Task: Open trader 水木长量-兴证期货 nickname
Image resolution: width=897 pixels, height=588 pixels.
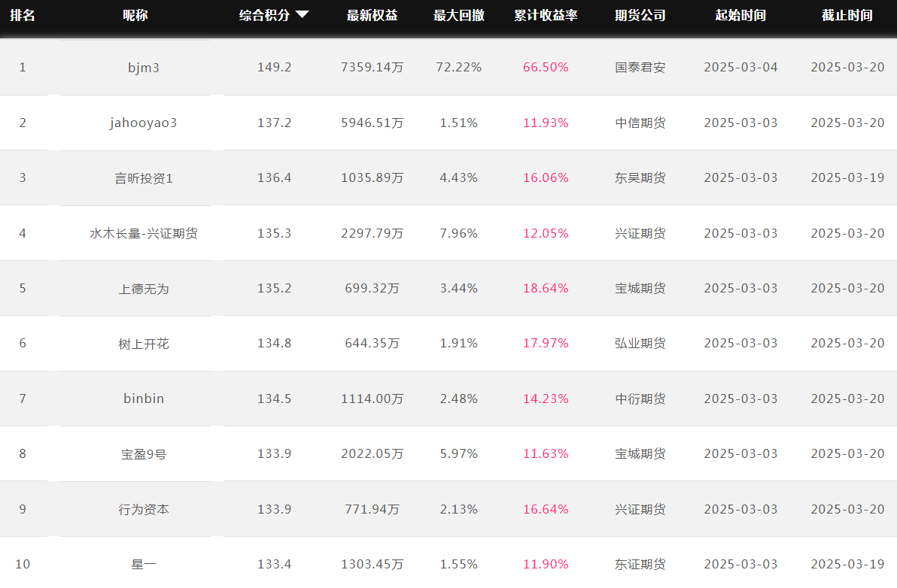Action: point(144,233)
